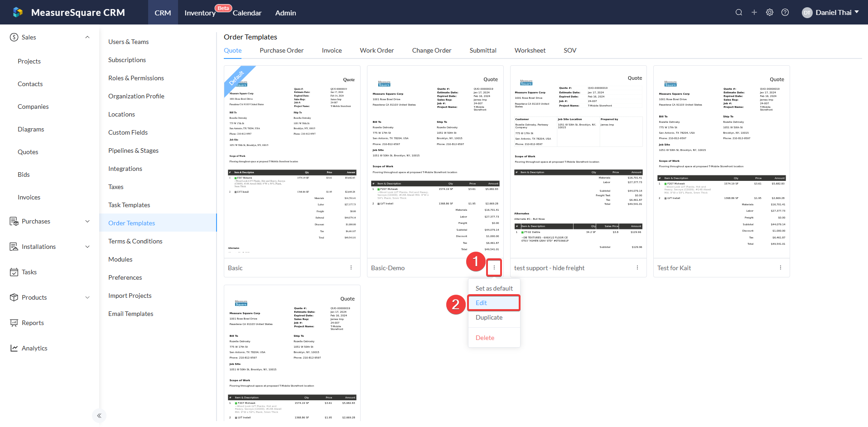Collapse the Sales section chevron

(87, 37)
